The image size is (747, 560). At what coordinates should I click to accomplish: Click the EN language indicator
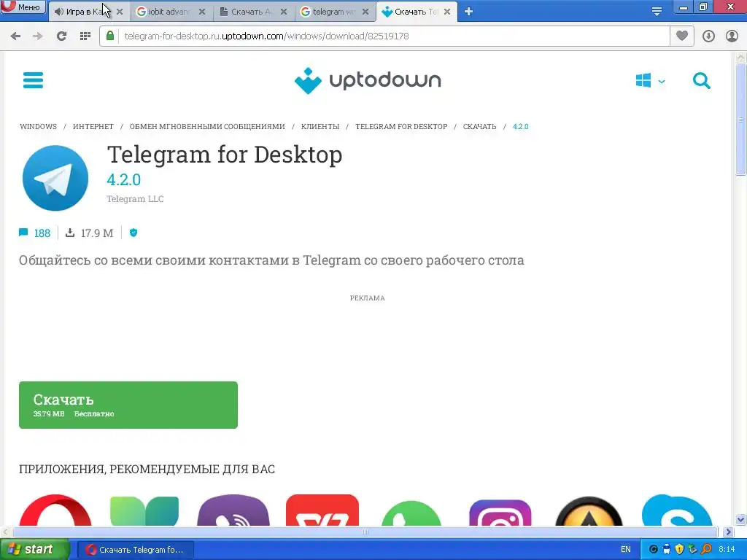(x=625, y=550)
